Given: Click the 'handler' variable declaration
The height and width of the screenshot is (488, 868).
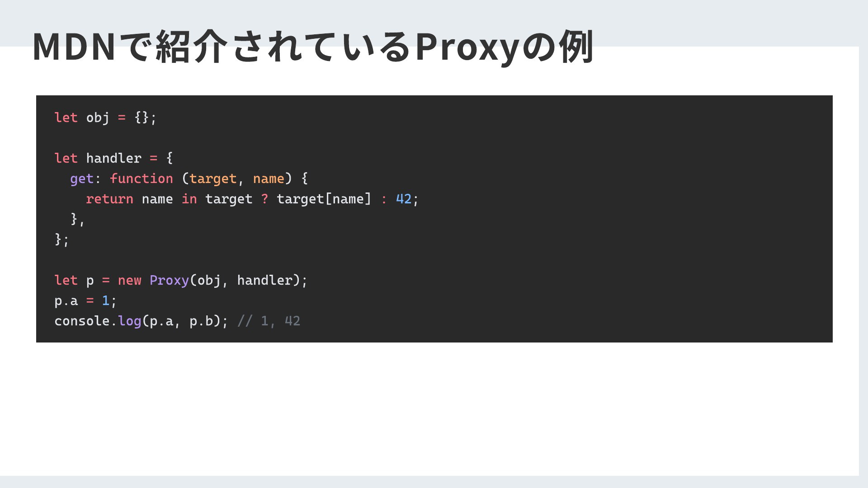Looking at the screenshot, I should point(114,158).
